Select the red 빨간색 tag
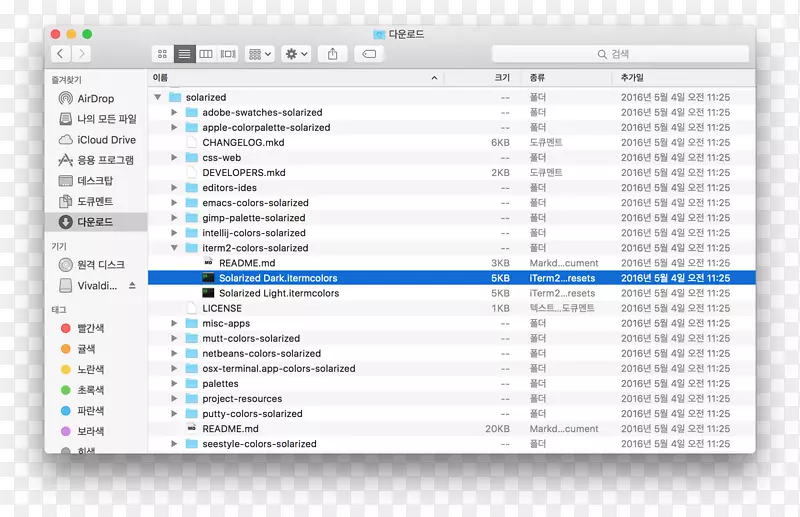Image resolution: width=800 pixels, height=517 pixels. [83, 328]
